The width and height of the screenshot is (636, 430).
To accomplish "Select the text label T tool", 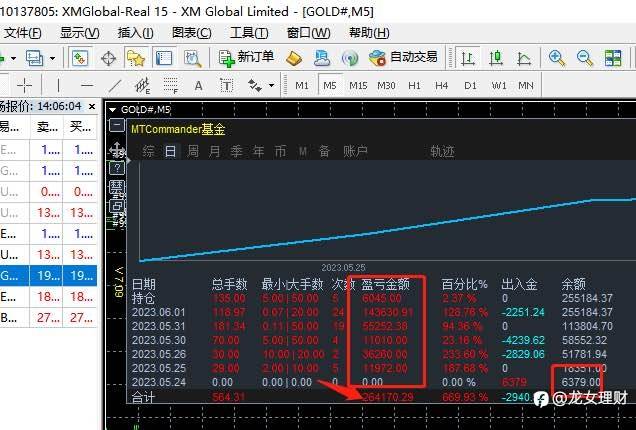I will pos(226,86).
